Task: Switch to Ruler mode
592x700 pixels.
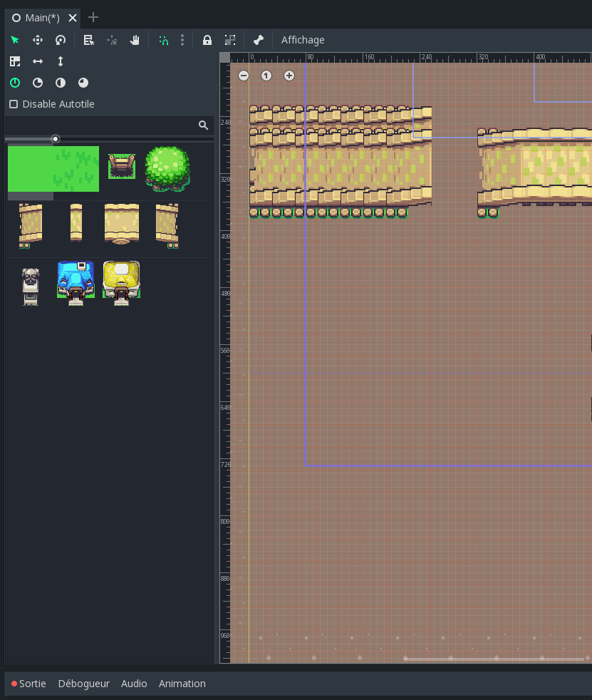Action: pyautogui.click(x=111, y=40)
